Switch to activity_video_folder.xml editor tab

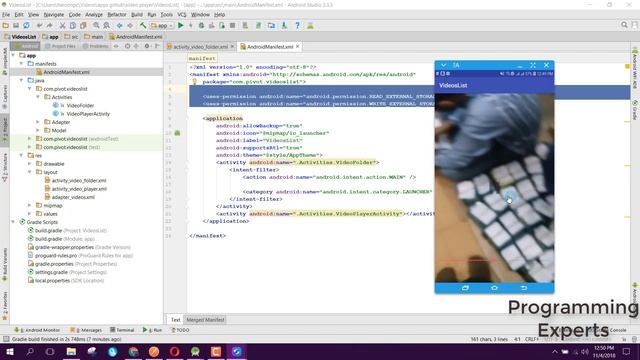point(200,47)
